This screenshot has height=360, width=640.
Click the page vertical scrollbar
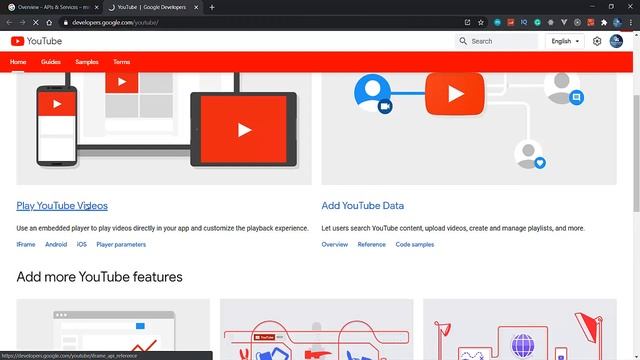[x=636, y=153]
